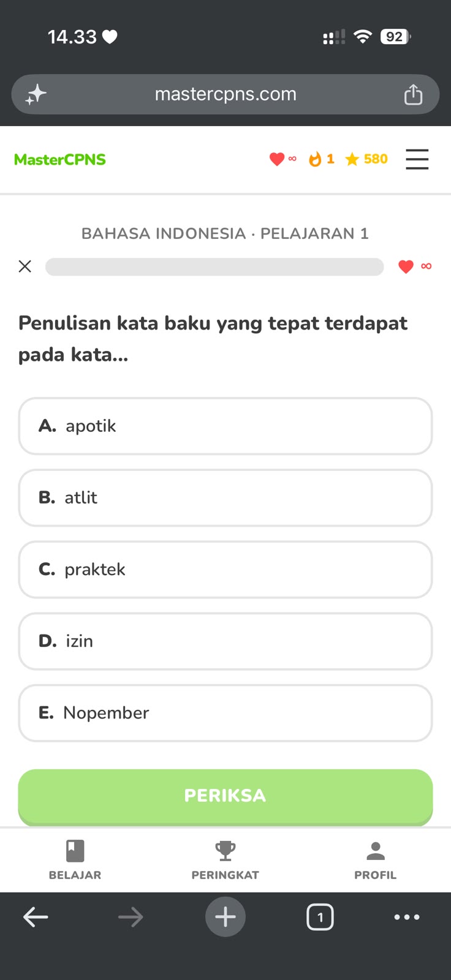Open a new browser tab

[225, 917]
